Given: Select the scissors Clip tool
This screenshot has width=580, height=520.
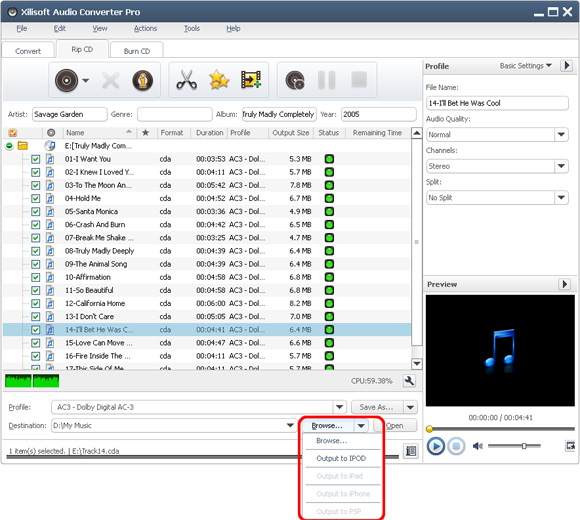Looking at the screenshot, I should [186, 80].
